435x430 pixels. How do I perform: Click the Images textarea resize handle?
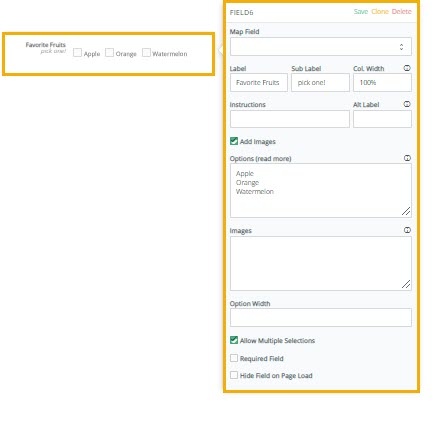click(406, 284)
